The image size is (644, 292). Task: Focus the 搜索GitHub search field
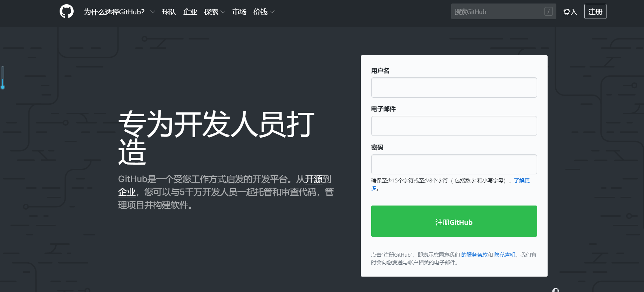[503, 12]
